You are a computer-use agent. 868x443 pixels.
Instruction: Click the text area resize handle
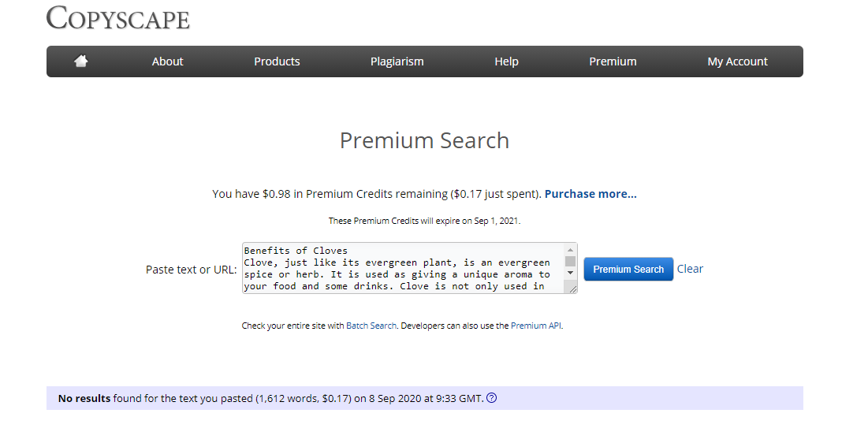pos(572,289)
